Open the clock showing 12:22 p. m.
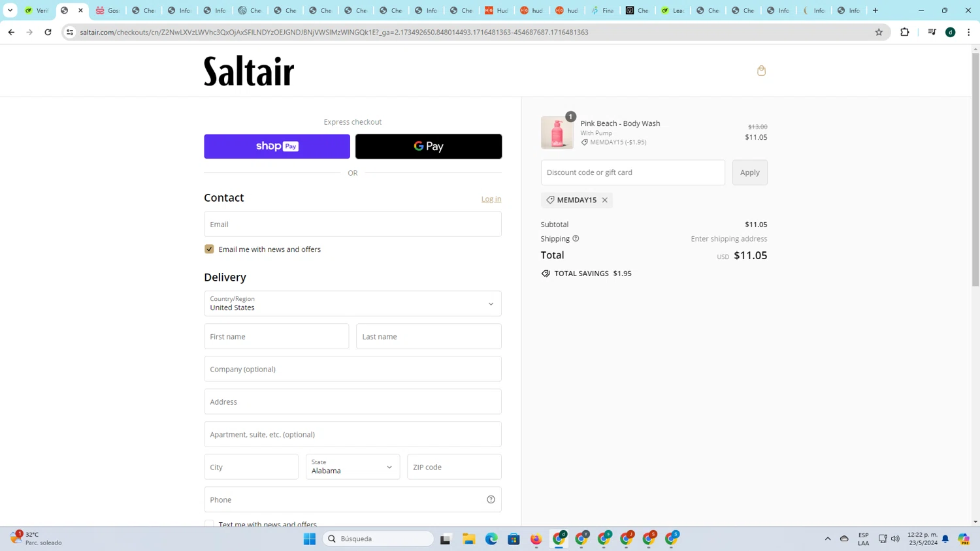Viewport: 980px width, 551px height. point(922,539)
